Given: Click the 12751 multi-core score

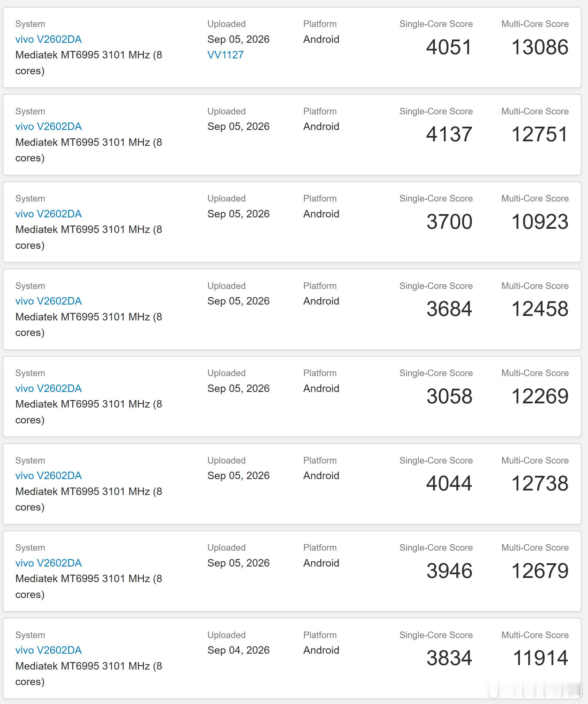Looking at the screenshot, I should [540, 134].
